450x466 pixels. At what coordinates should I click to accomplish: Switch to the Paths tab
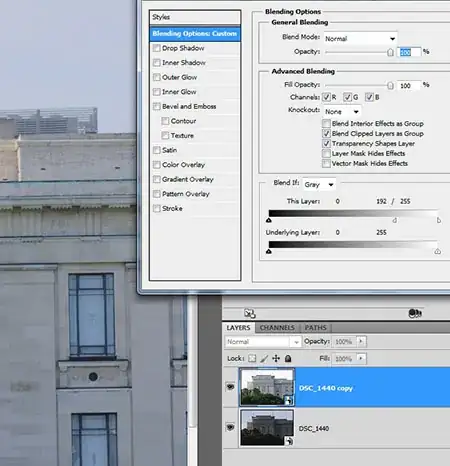[315, 328]
